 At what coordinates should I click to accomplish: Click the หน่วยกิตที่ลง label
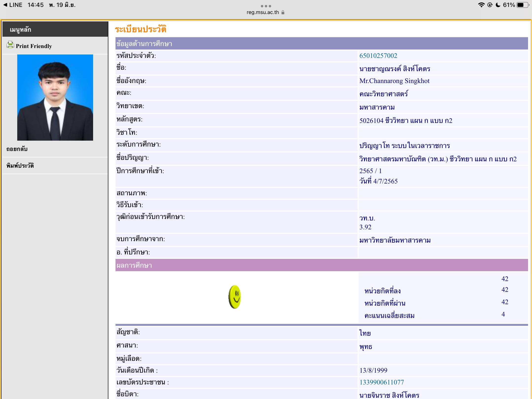[x=382, y=291]
